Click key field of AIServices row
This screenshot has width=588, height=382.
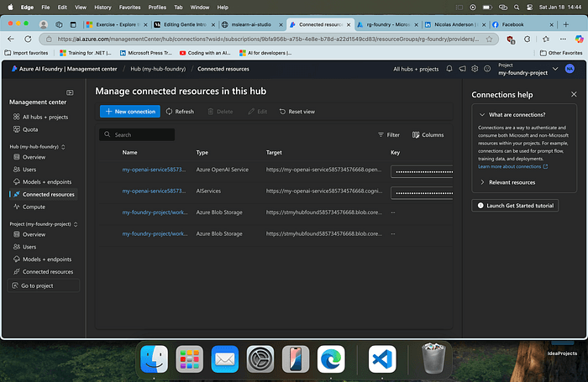[422, 193]
